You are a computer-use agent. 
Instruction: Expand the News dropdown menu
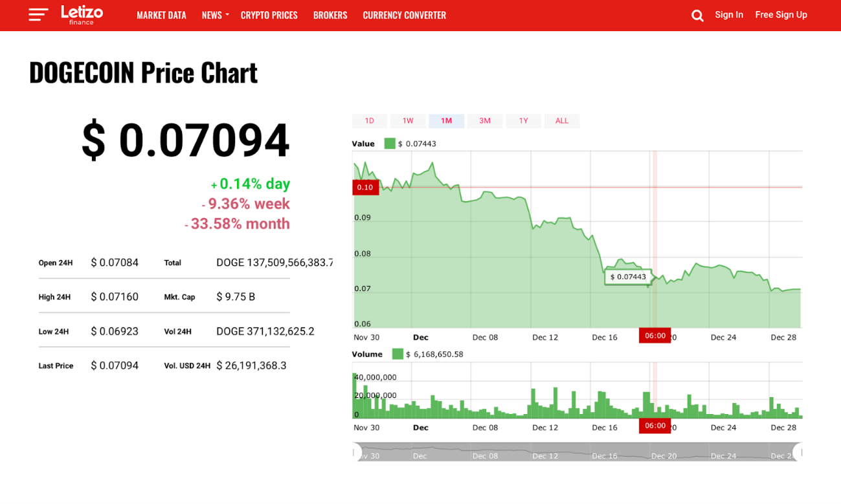click(215, 15)
